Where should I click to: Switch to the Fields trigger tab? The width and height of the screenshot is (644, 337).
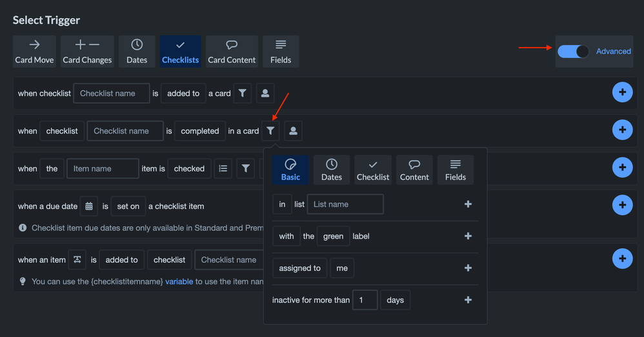click(281, 52)
